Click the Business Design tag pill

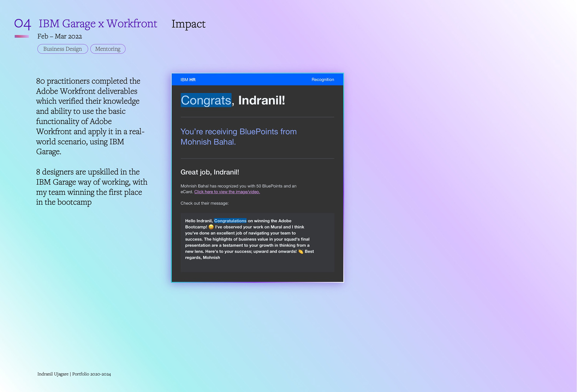(x=63, y=49)
